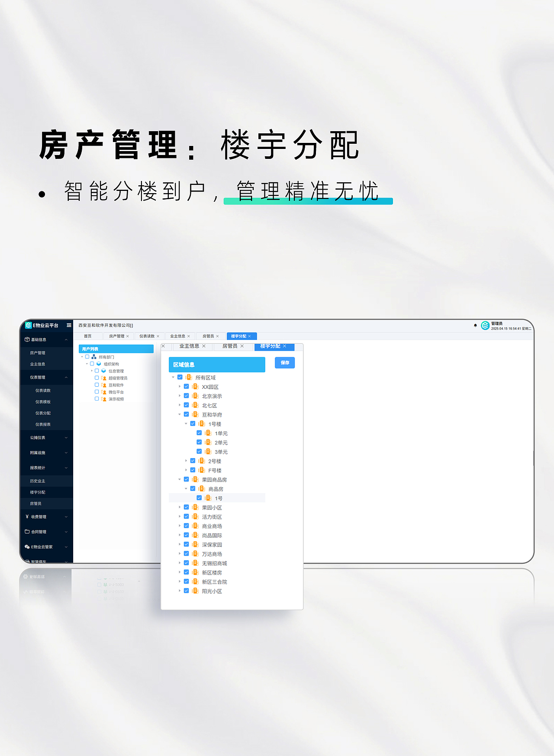This screenshot has width=554, height=756.
Task: Open 仪表分配 in the sidebar
Action: click(43, 413)
